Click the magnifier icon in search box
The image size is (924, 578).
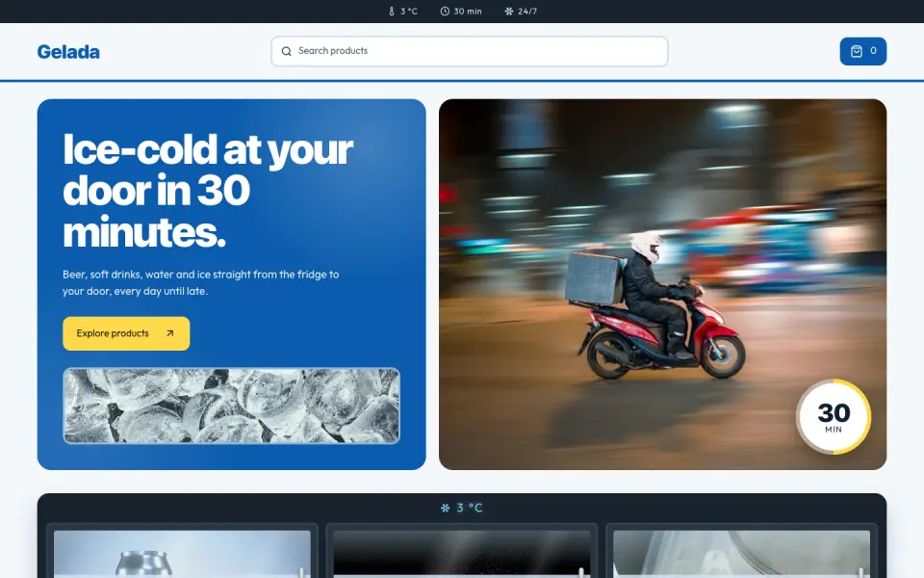(287, 51)
